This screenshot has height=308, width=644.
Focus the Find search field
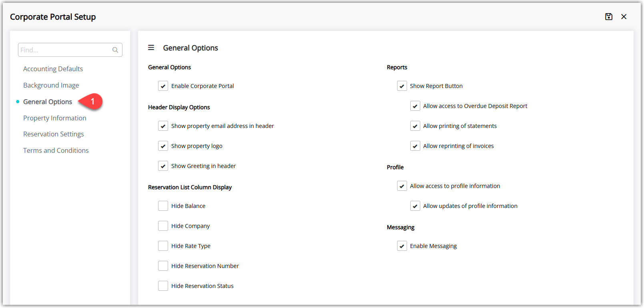pos(70,50)
